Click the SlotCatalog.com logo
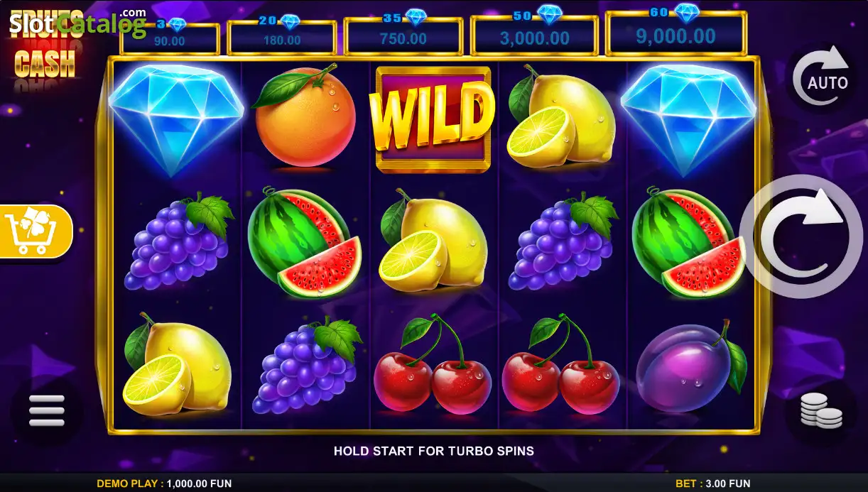This screenshot has height=492, width=868. pos(78,23)
